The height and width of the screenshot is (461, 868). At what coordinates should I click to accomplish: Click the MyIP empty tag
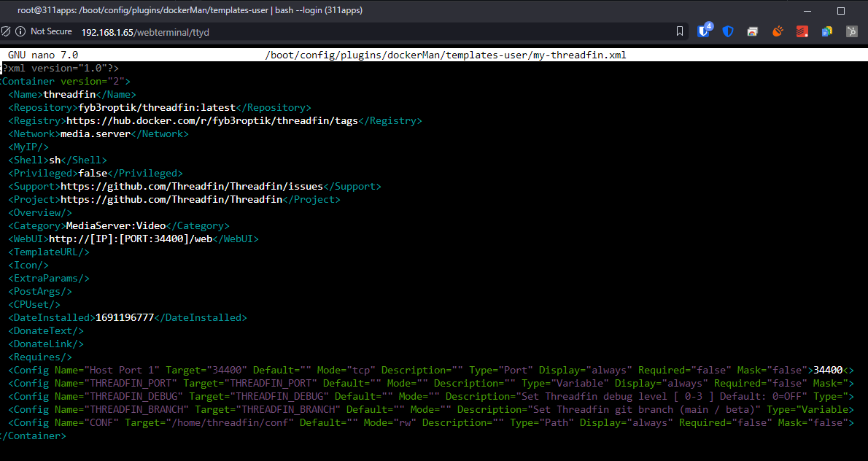click(28, 147)
